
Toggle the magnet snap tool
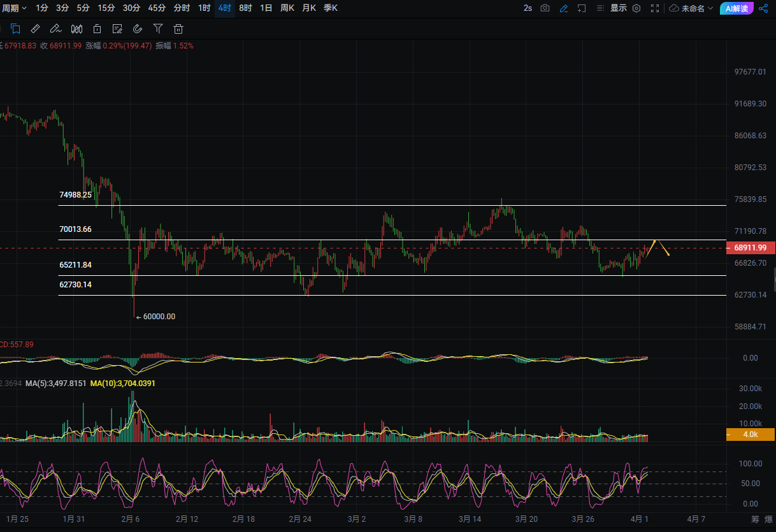[138, 29]
